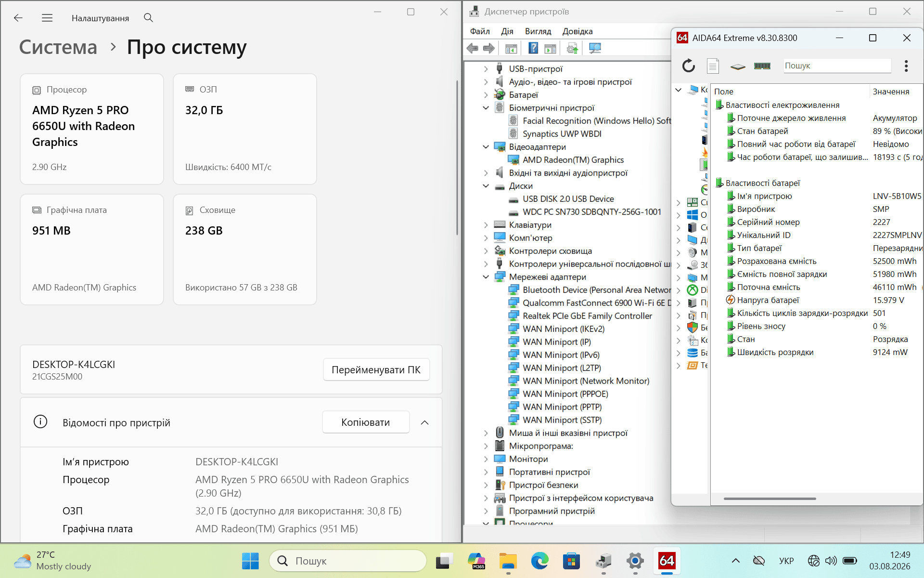Image resolution: width=924 pixels, height=578 pixels.
Task: Select the WDC PC SN730 SDBQNTY-256G-1001 disk
Action: point(592,212)
